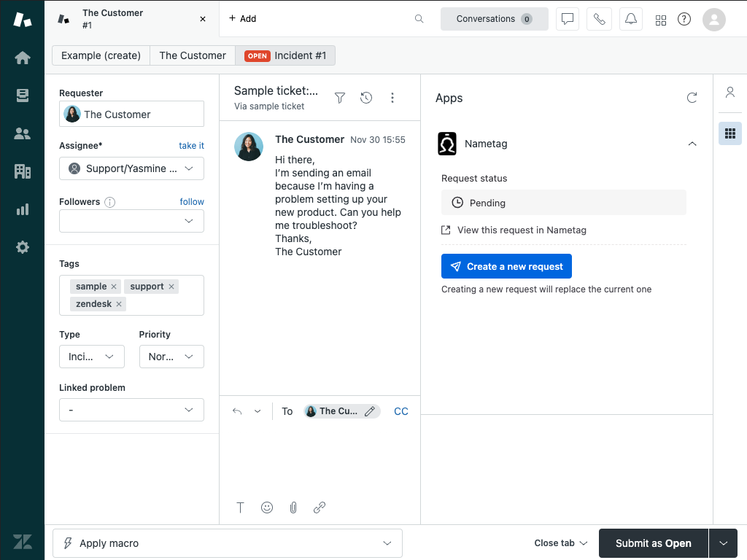The image size is (747, 560).
Task: Toggle the Apps grid panel button
Action: (729, 133)
